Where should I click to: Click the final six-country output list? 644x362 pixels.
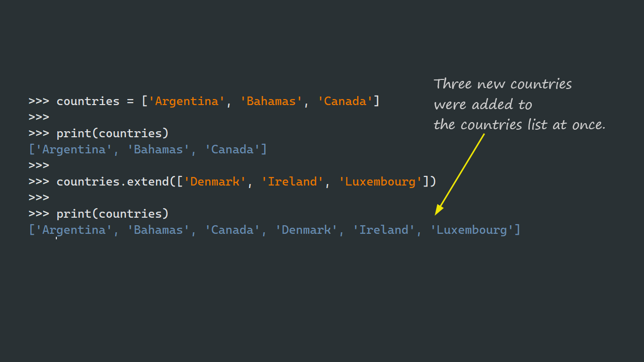(274, 230)
